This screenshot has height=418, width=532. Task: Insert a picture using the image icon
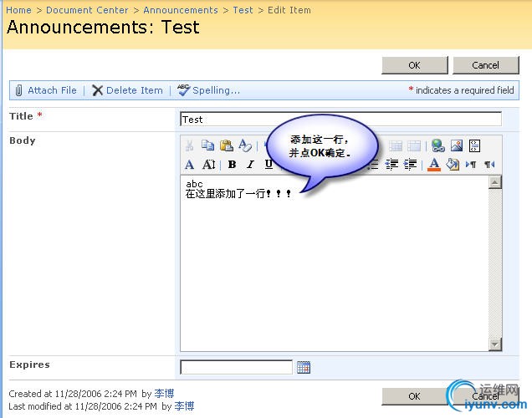[x=457, y=145]
